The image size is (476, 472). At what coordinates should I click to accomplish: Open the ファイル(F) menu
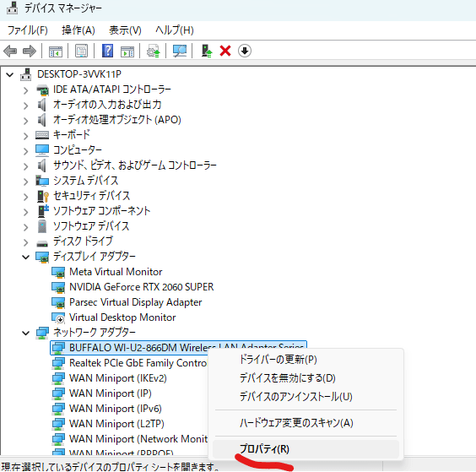(x=28, y=30)
